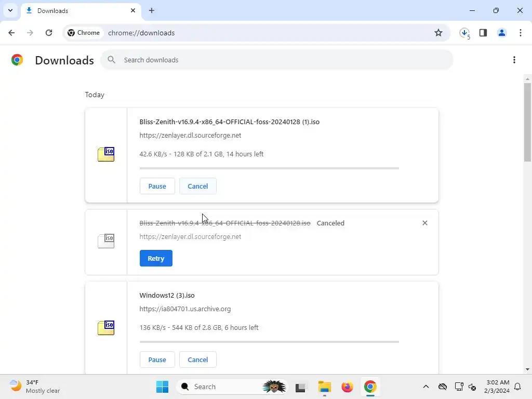
Task: Click the Bliss-Zenith (1).iso file icon
Action: pos(106,154)
